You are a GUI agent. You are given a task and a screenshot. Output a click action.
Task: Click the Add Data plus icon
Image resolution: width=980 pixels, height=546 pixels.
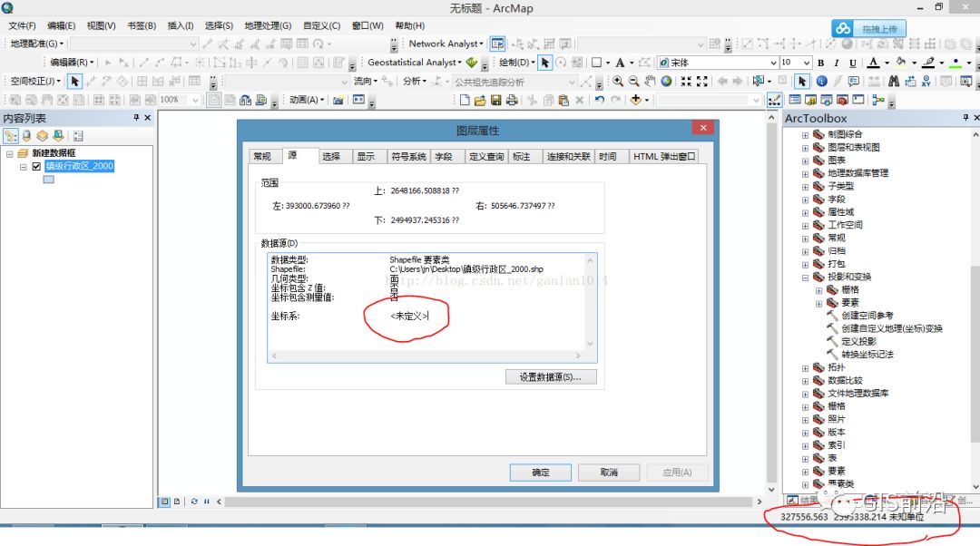[635, 100]
